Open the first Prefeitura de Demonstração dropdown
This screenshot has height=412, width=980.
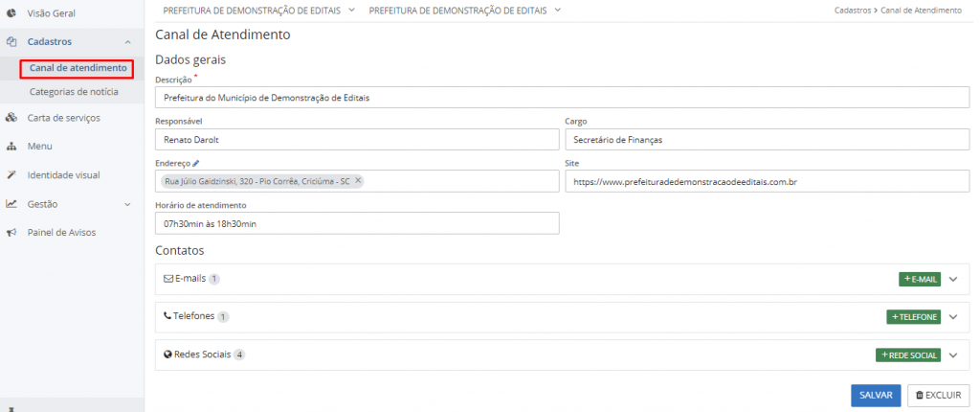(x=258, y=10)
